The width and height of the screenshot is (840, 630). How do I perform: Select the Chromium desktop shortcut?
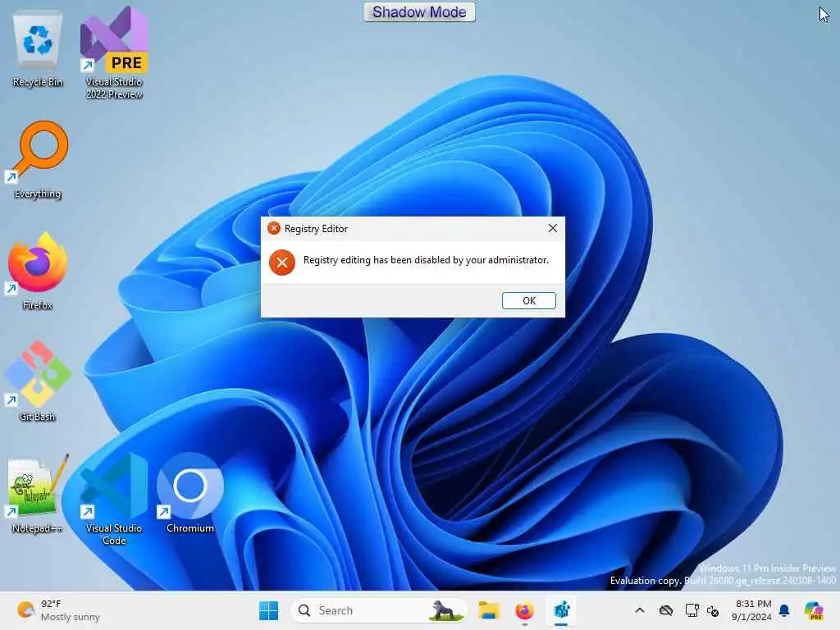click(190, 494)
